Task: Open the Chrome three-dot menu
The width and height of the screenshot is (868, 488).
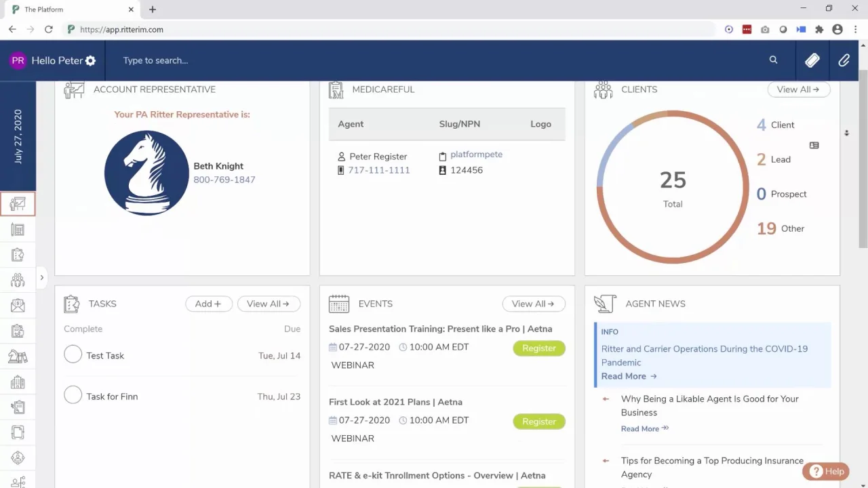Action: (x=854, y=29)
